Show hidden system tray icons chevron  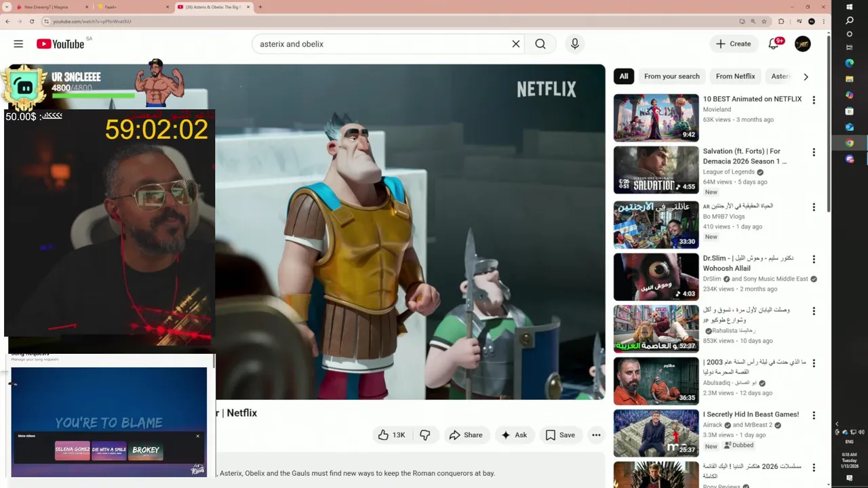click(x=837, y=424)
